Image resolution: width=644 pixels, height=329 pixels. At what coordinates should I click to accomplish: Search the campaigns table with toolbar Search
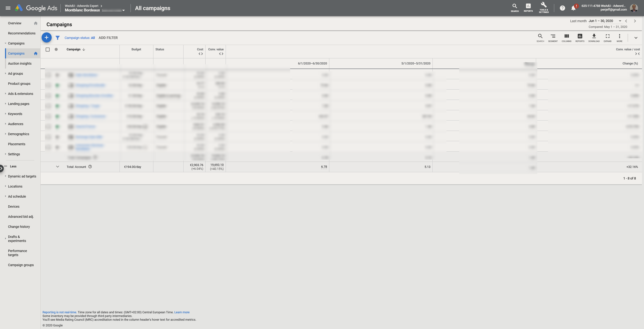540,38
